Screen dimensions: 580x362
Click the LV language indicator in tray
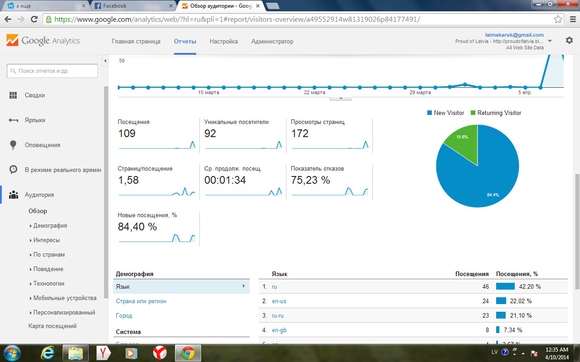pos(494,352)
